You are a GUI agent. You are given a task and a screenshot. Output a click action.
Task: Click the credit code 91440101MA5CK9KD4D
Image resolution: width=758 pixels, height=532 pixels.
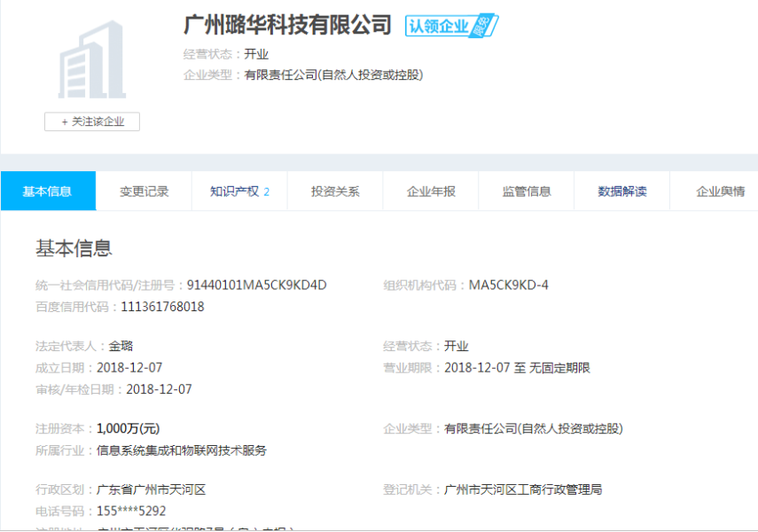point(256,285)
